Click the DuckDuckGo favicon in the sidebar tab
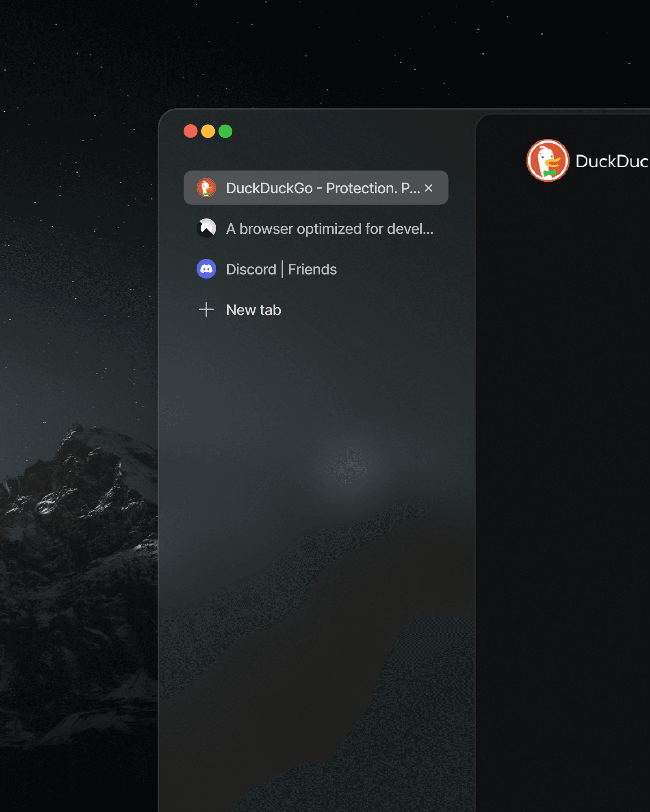The image size is (650, 812). [206, 188]
